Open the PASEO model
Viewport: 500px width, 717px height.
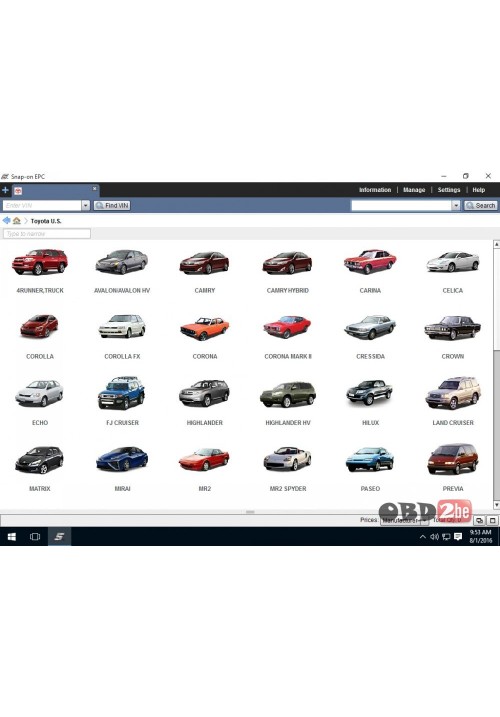click(370, 460)
